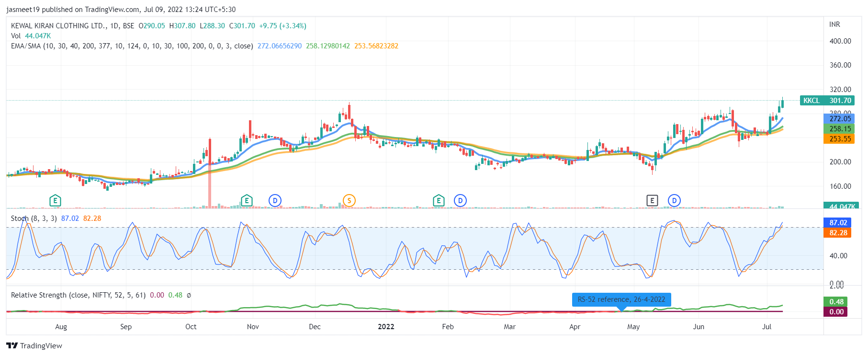Open the earnings E marker just before November

[x=247, y=201]
